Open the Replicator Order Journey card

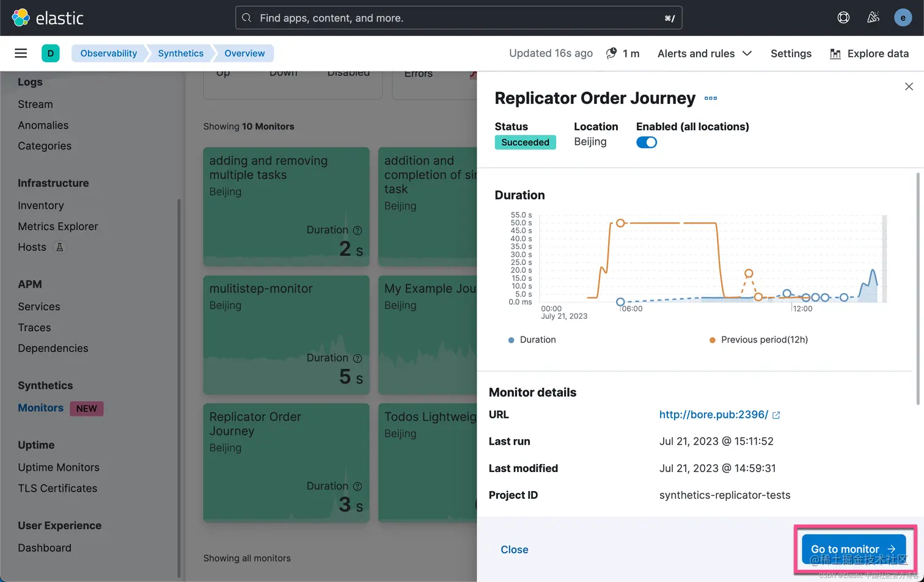coord(286,463)
